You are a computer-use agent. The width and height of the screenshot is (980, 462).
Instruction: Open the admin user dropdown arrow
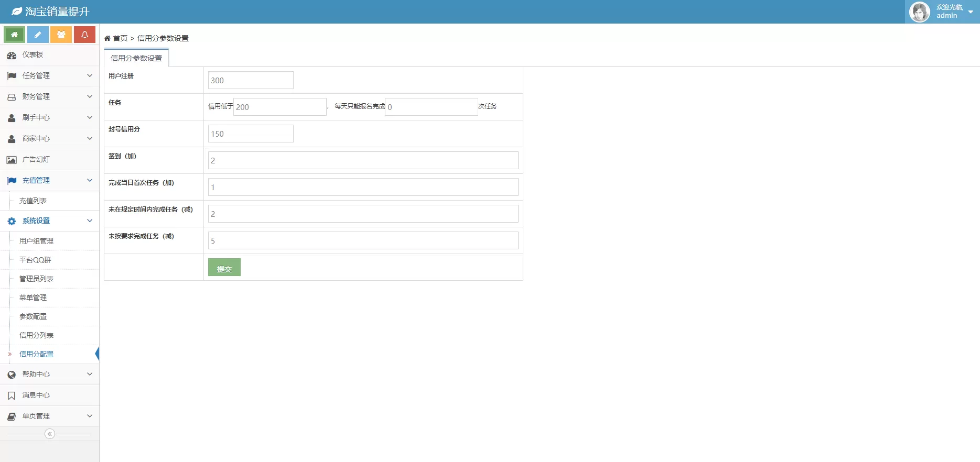971,12
